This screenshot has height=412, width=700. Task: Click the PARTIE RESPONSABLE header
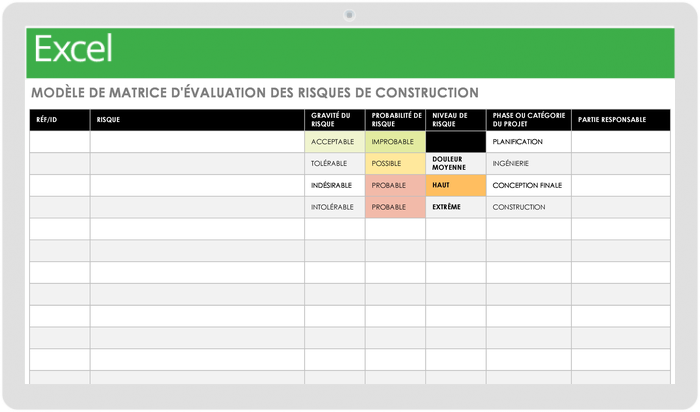621,120
